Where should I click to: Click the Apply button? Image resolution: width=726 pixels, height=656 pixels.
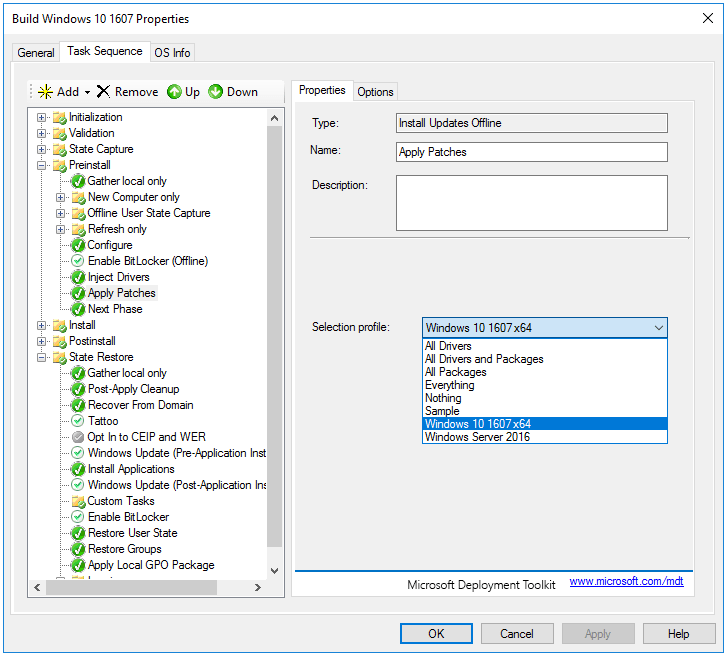pyautogui.click(x=598, y=633)
